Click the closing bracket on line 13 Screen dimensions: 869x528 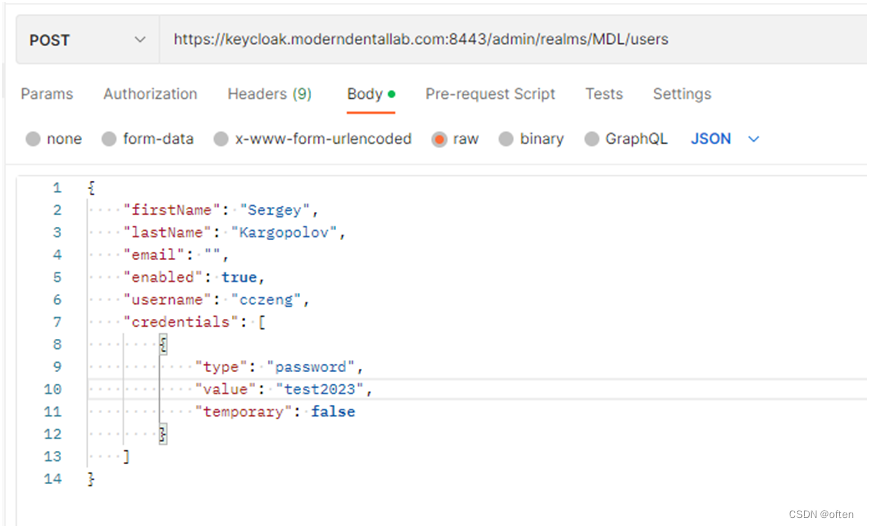(127, 457)
